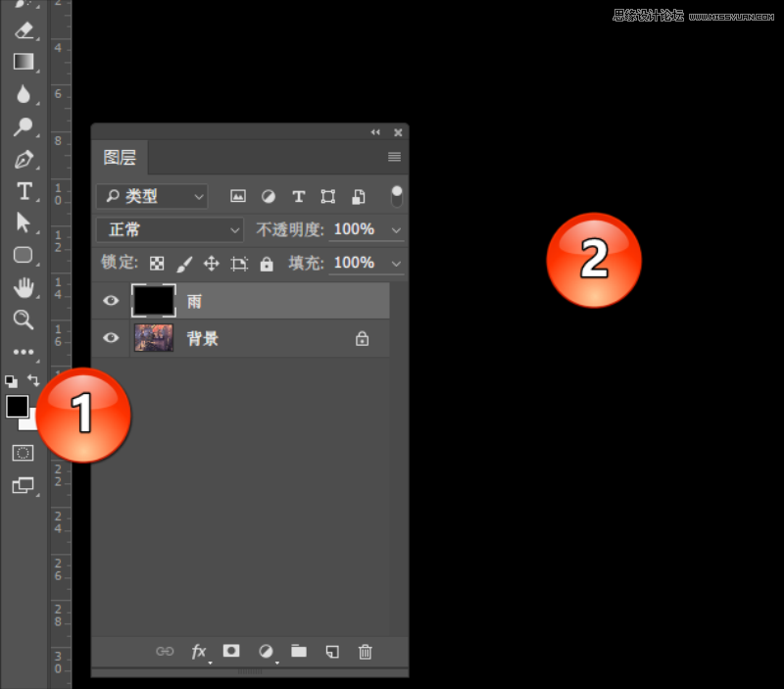
Task: Choose the Blur tool
Action: (x=22, y=93)
